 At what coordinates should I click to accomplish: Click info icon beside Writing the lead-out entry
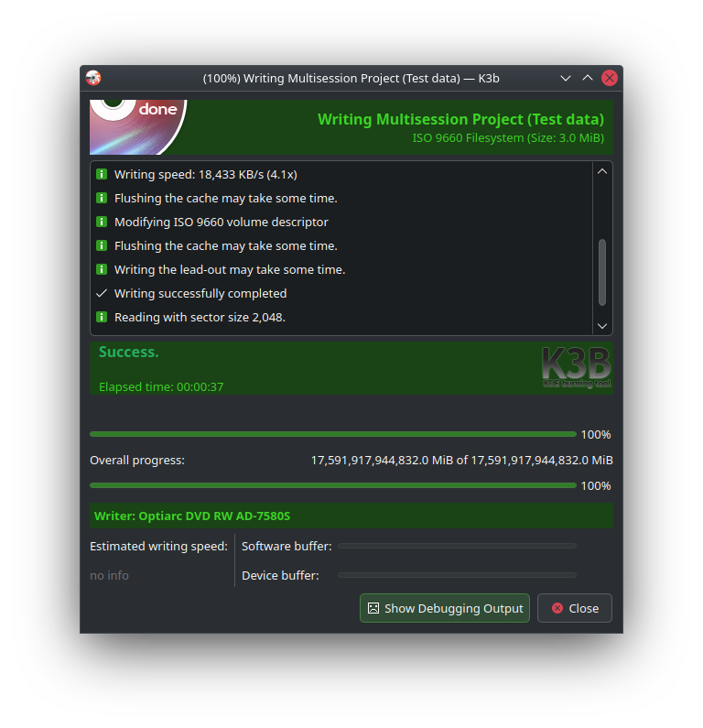pos(102,269)
